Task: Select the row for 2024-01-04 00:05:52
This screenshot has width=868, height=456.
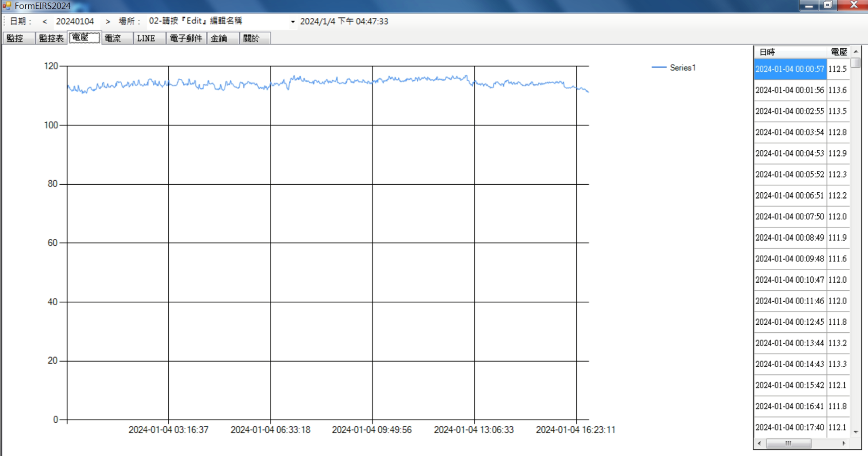Action: click(x=789, y=174)
